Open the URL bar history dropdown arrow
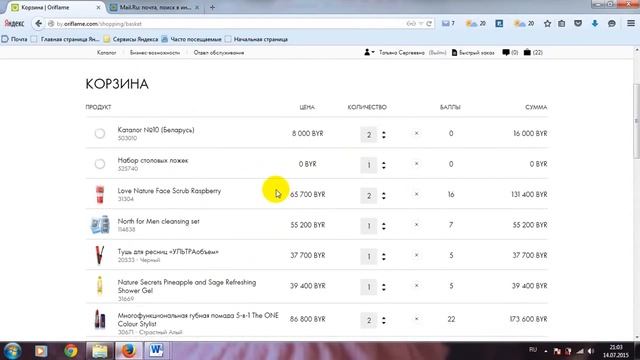Image resolution: width=640 pixels, height=360 pixels. [x=421, y=24]
